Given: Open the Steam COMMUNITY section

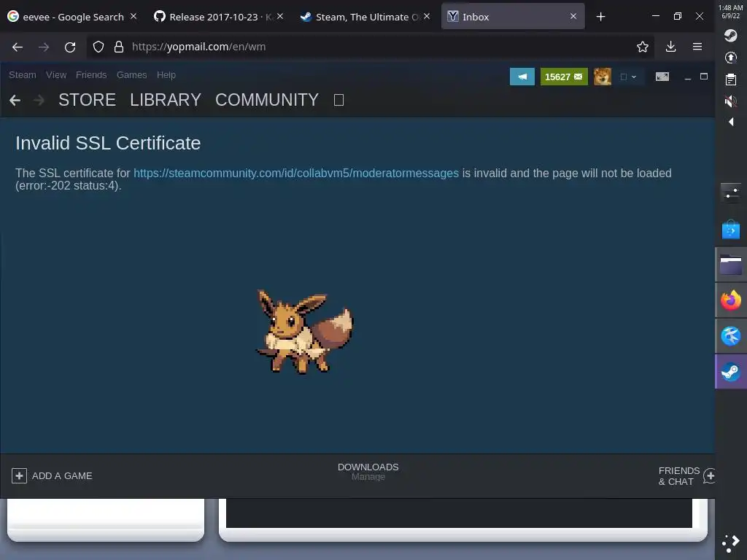Looking at the screenshot, I should [x=267, y=100].
